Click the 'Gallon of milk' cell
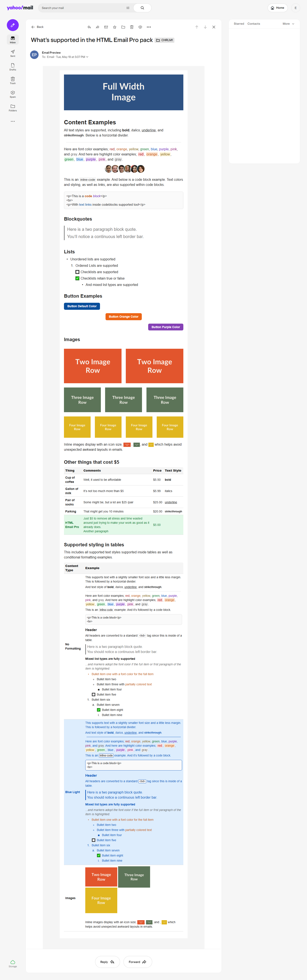 73,491
